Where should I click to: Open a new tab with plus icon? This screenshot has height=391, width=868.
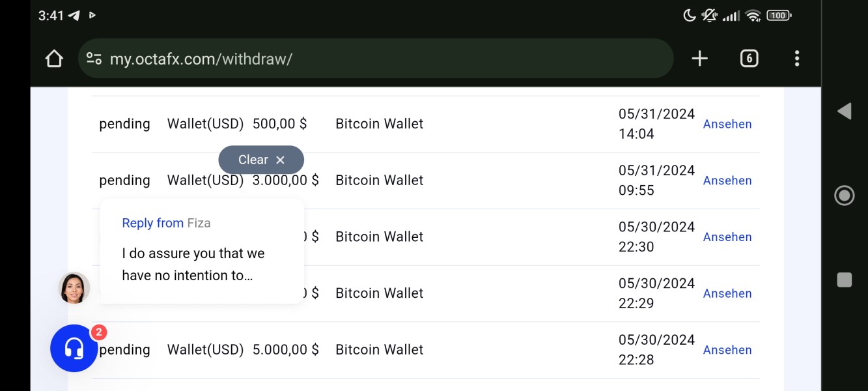(699, 59)
